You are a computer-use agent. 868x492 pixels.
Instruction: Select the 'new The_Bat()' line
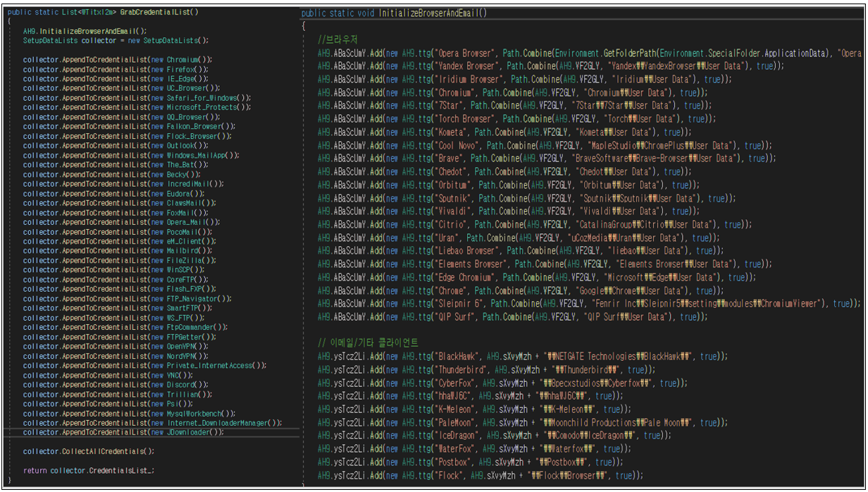tap(116, 164)
